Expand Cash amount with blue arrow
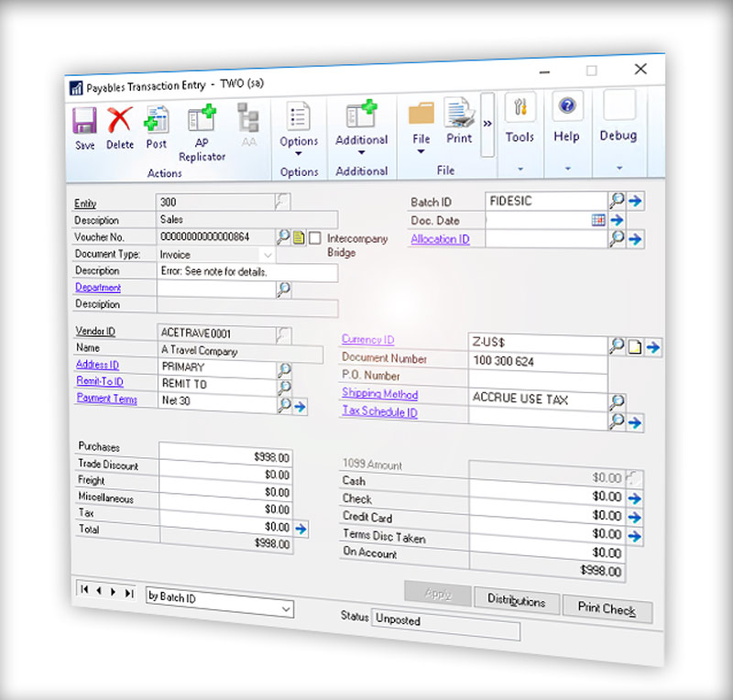 point(634,498)
